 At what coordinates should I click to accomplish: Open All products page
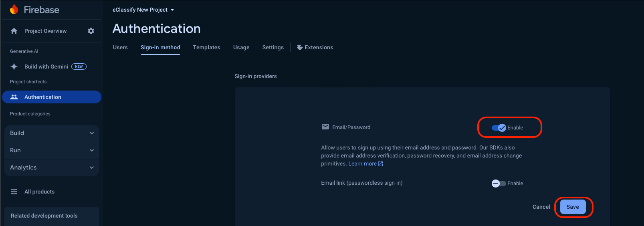(39, 192)
